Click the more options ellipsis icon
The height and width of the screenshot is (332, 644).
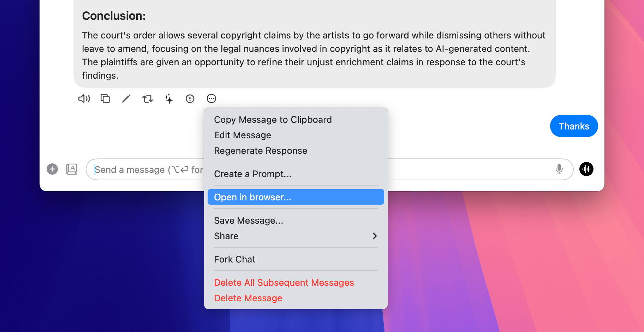point(211,98)
